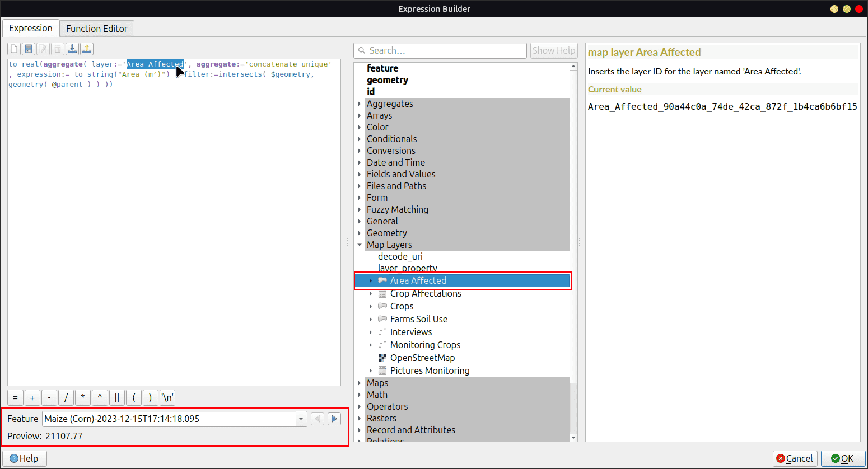
Task: Collapse the Map Layers group
Action: [x=360, y=245]
